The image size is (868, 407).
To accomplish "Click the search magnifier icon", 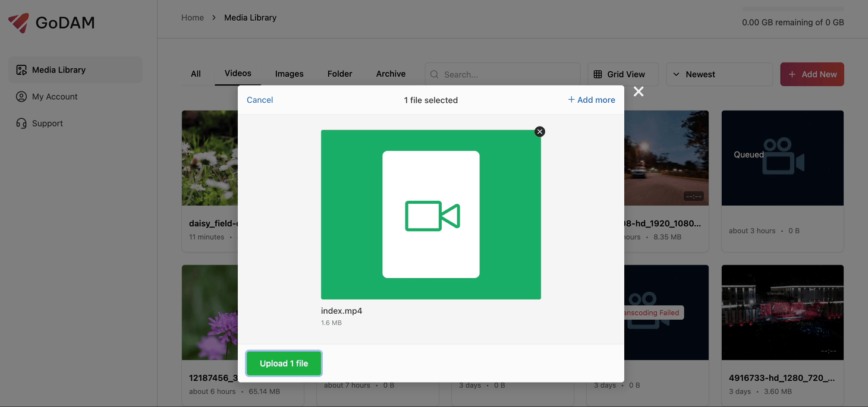I will 435,75.
